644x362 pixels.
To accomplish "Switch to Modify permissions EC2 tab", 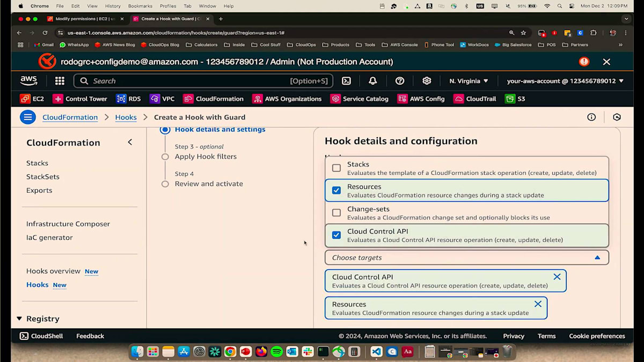I will tap(85, 19).
